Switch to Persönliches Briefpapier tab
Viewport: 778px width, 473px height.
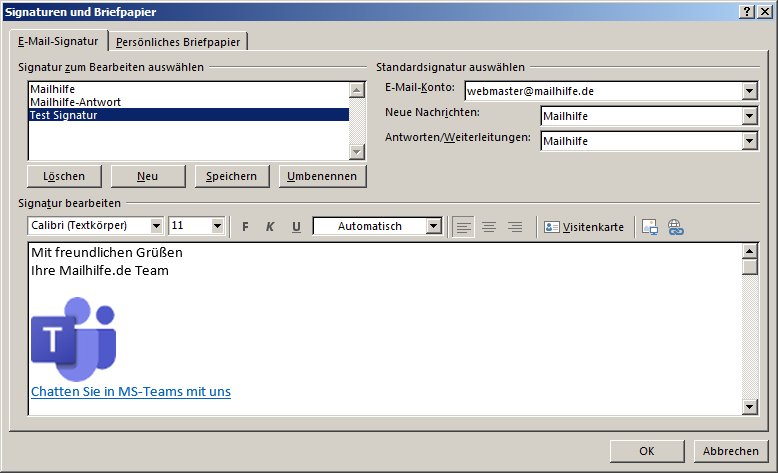[x=180, y=41]
